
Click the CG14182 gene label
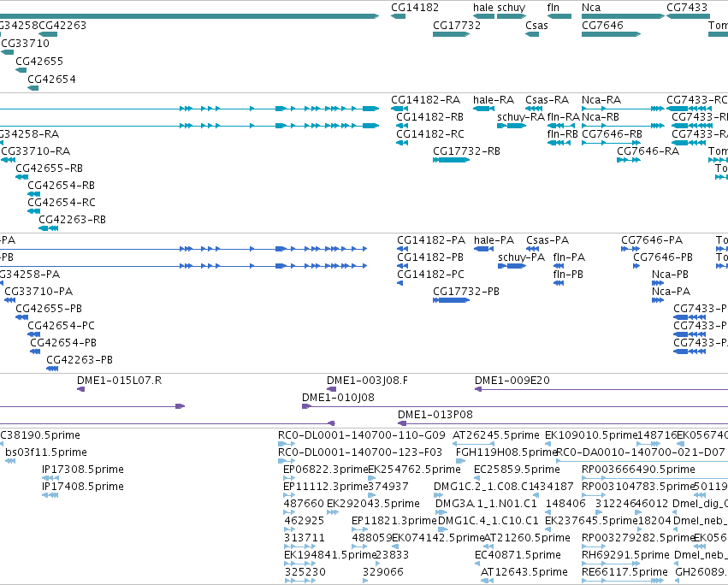point(415,8)
